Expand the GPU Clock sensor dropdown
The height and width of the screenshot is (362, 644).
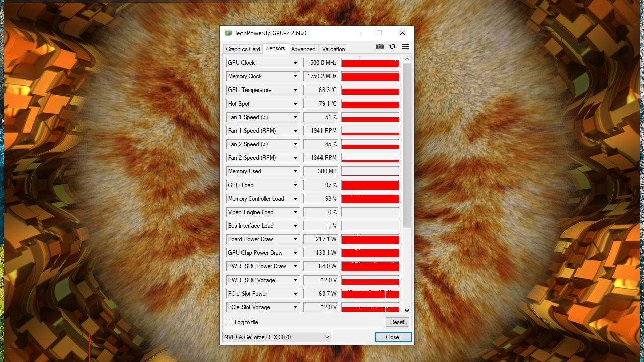pos(295,63)
